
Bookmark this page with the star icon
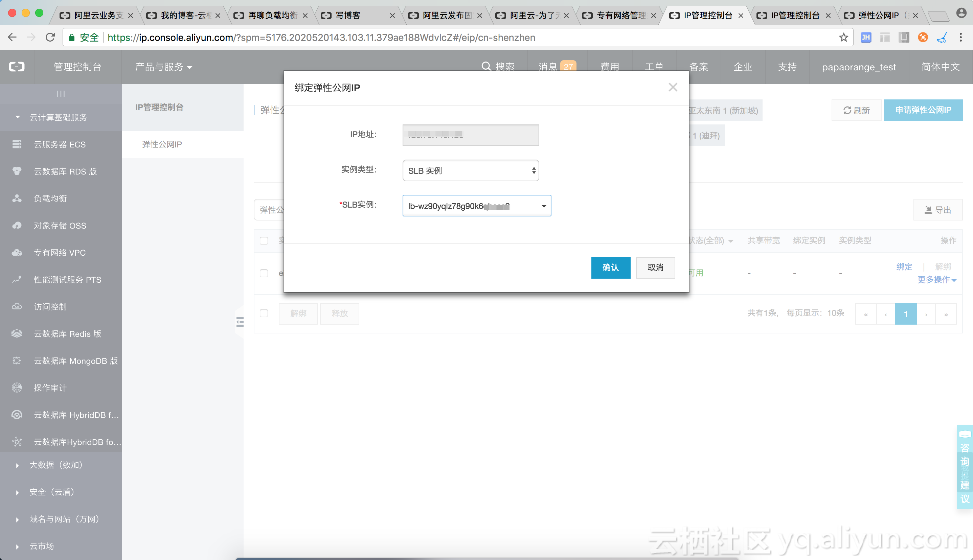(843, 37)
